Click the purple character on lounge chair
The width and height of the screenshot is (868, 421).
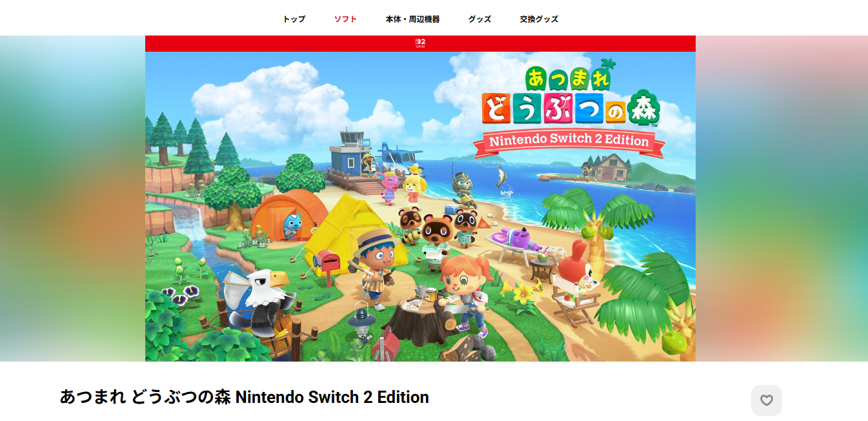point(518,237)
